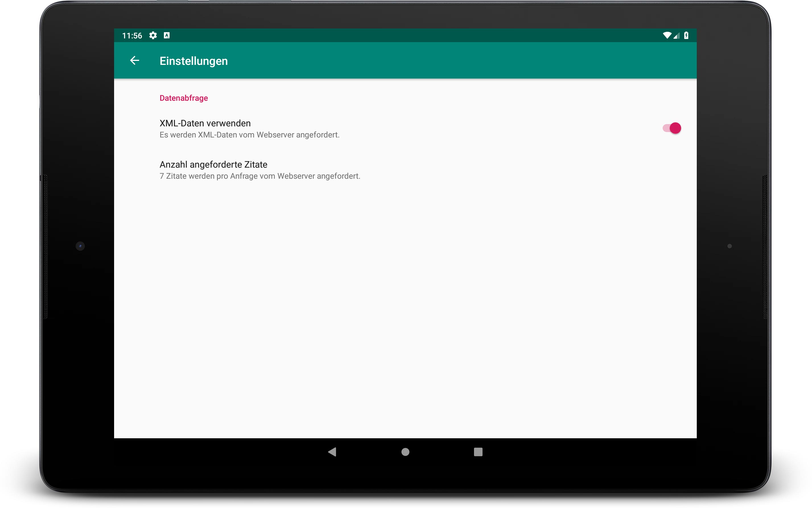Tap the Einstellungen toolbar title
Viewport: 812px width, 508px height.
click(193, 61)
